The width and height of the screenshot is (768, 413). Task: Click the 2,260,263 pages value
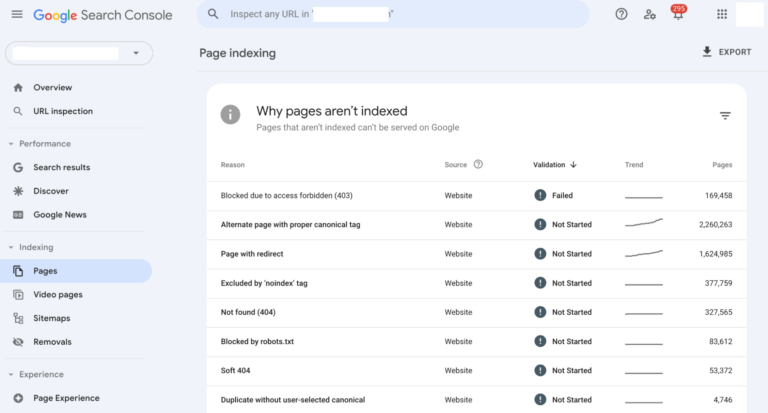pyautogui.click(x=715, y=224)
